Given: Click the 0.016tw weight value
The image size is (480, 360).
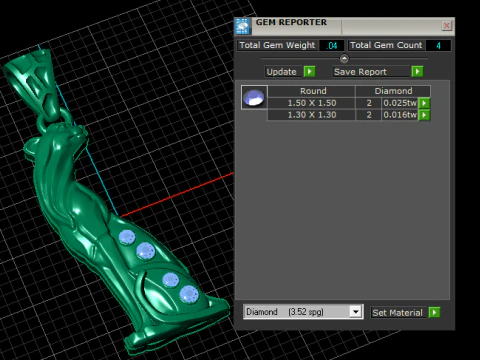Looking at the screenshot, I should [x=400, y=115].
